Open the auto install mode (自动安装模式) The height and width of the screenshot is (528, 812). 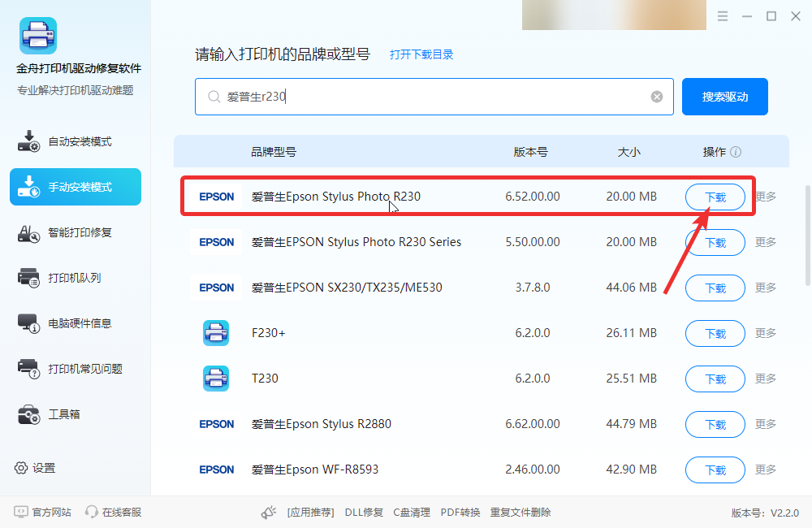point(76,141)
